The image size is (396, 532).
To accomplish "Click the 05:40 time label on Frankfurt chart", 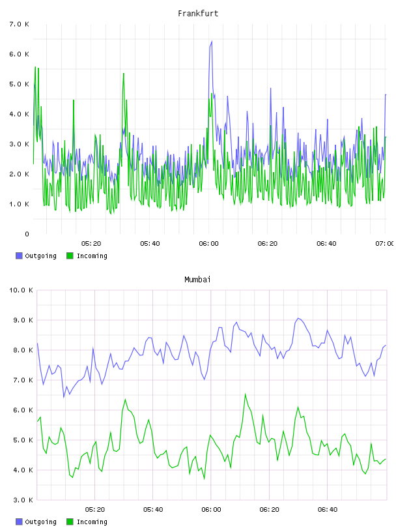I will [150, 244].
